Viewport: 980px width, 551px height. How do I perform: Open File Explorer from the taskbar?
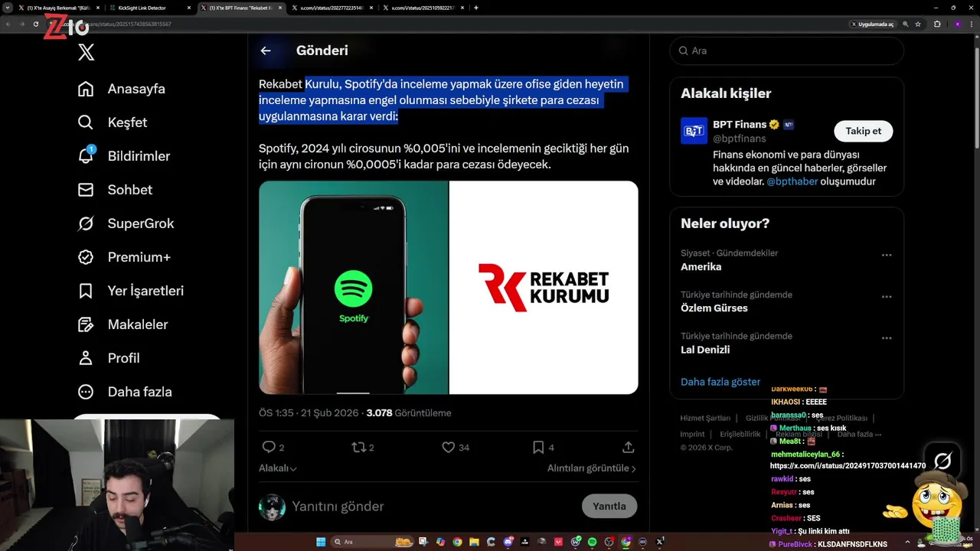click(x=474, y=542)
